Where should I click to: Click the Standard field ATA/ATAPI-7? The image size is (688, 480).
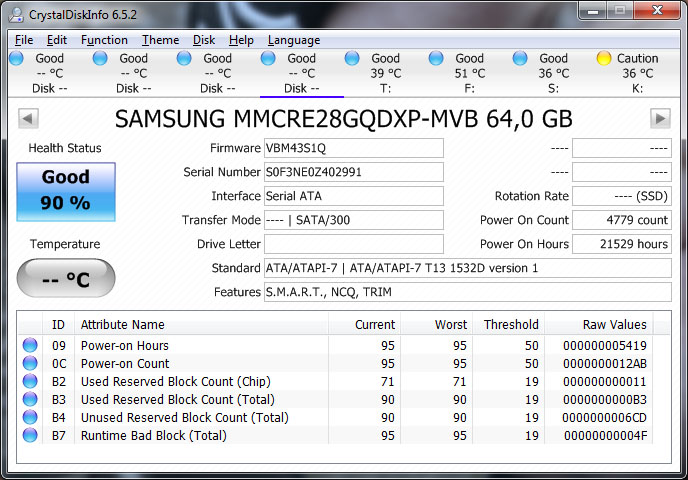pyautogui.click(x=468, y=268)
